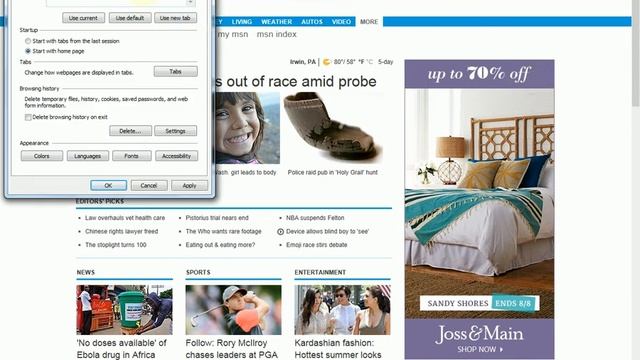Click SHOP NOW on Joss & Main ad

coord(480,349)
